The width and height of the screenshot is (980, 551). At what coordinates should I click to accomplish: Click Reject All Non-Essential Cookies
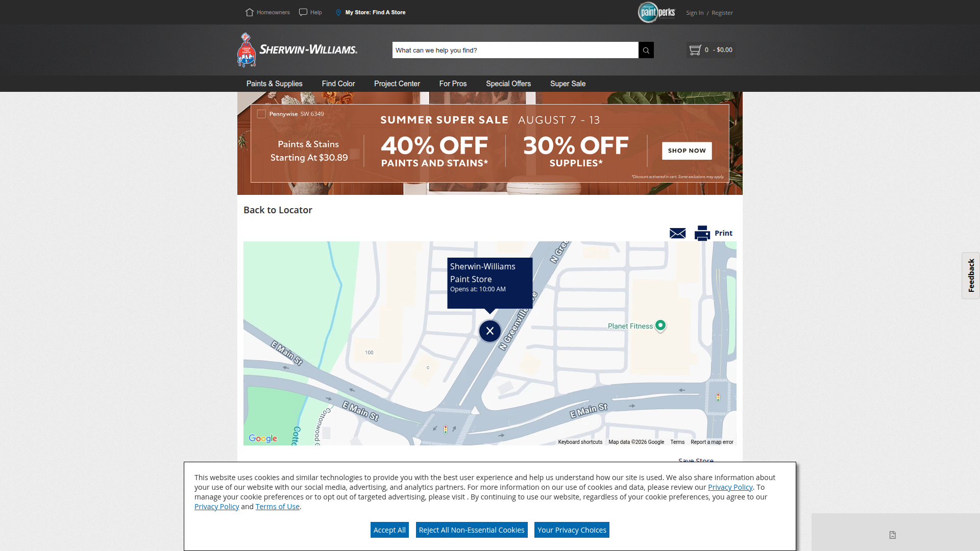click(472, 530)
